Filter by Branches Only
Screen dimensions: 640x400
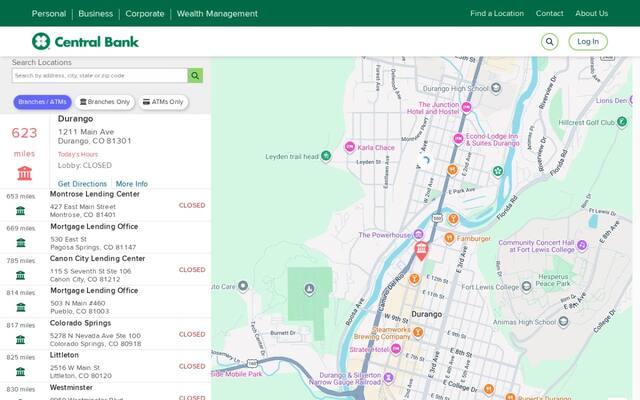pyautogui.click(x=104, y=102)
